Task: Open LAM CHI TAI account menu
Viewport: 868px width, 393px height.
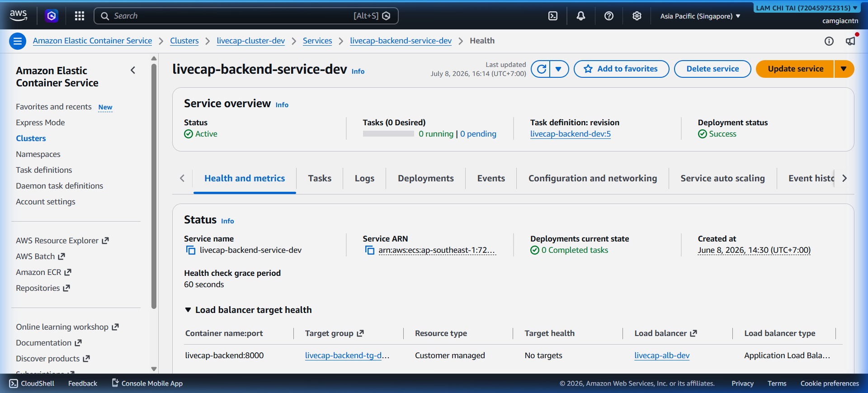Action: click(807, 8)
